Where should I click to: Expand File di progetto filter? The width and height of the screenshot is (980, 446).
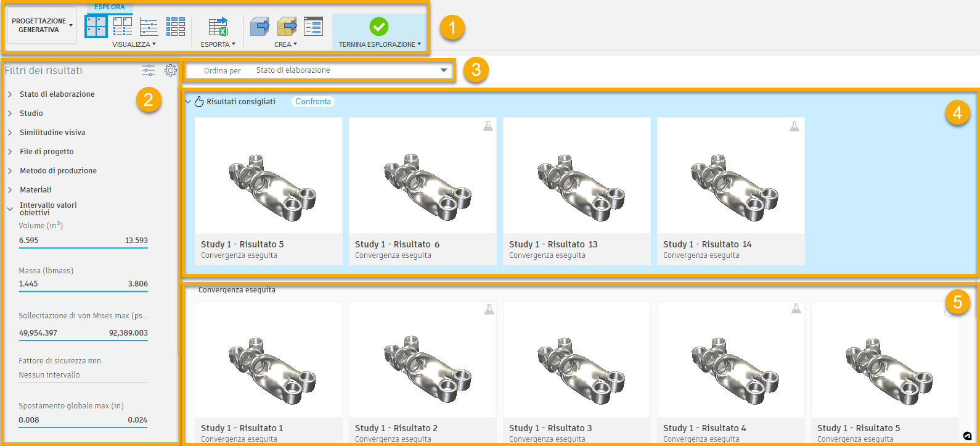[10, 152]
